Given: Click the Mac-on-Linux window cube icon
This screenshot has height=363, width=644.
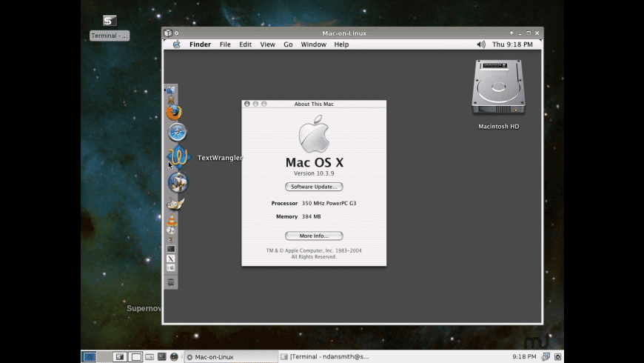Looking at the screenshot, I should (168, 33).
